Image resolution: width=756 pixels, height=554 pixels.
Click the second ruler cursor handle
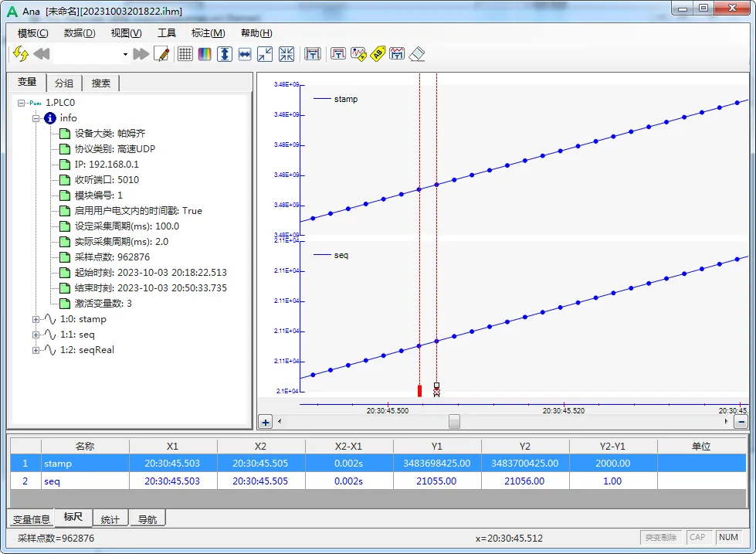pyautogui.click(x=437, y=390)
